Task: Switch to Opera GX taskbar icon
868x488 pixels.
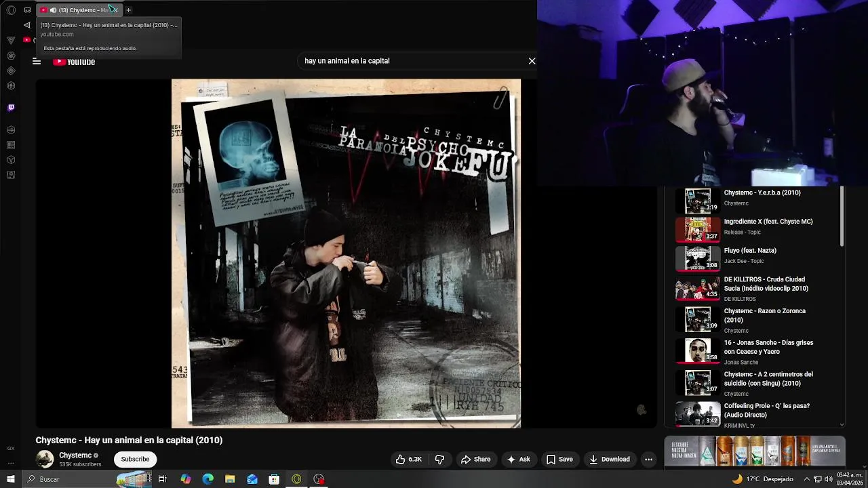Action: (x=296, y=479)
